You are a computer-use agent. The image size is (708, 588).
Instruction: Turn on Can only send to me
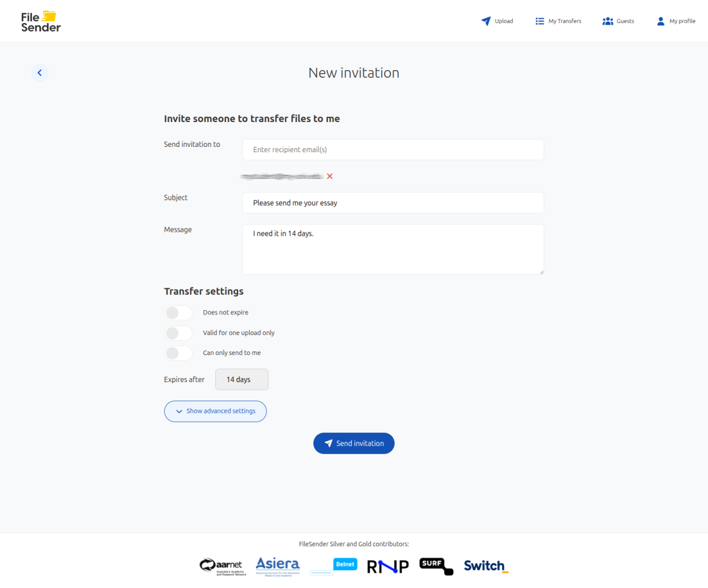click(178, 353)
